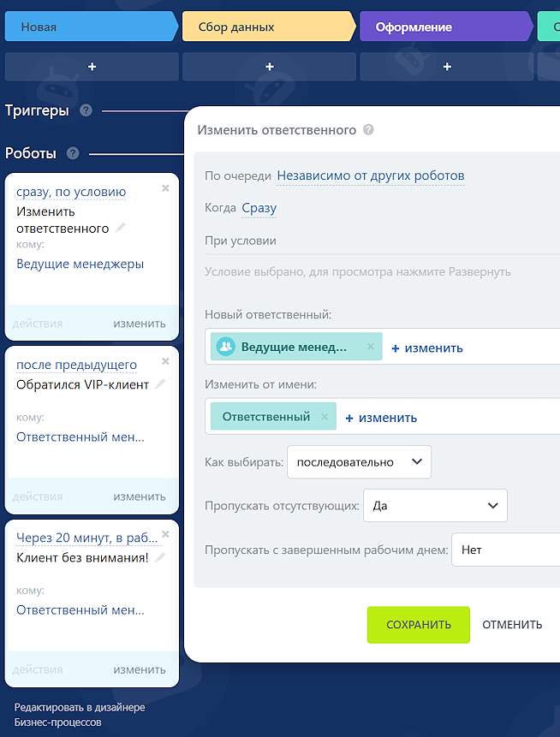Click действия on Клиент без внимания card
This screenshot has width=560, height=737.
(37, 669)
